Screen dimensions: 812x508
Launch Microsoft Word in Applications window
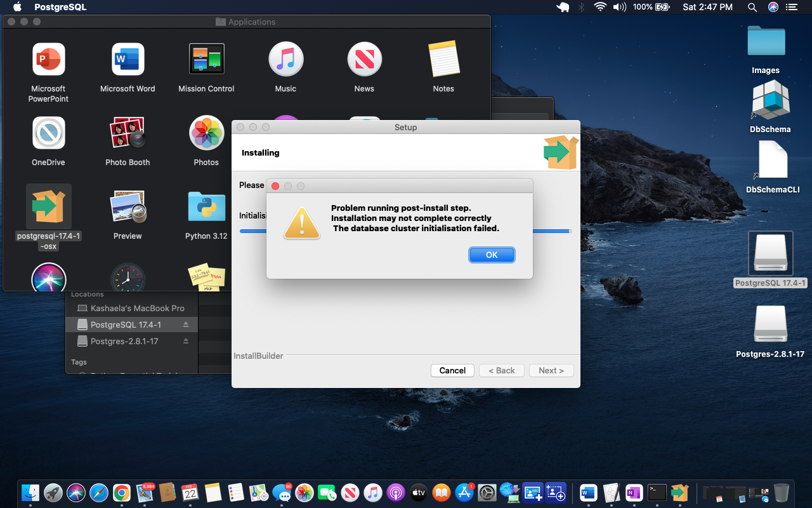(128, 60)
